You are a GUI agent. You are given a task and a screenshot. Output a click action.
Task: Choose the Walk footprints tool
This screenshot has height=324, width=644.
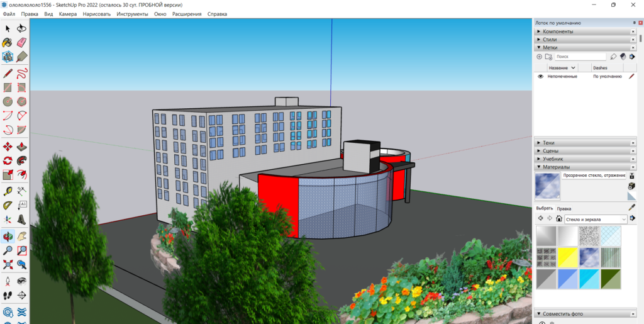(8, 295)
